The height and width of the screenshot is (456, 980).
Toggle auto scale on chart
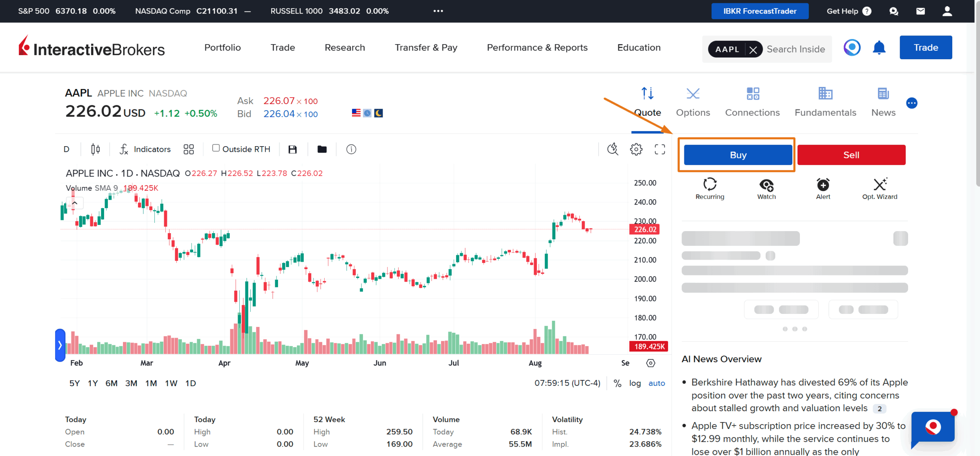tap(657, 383)
